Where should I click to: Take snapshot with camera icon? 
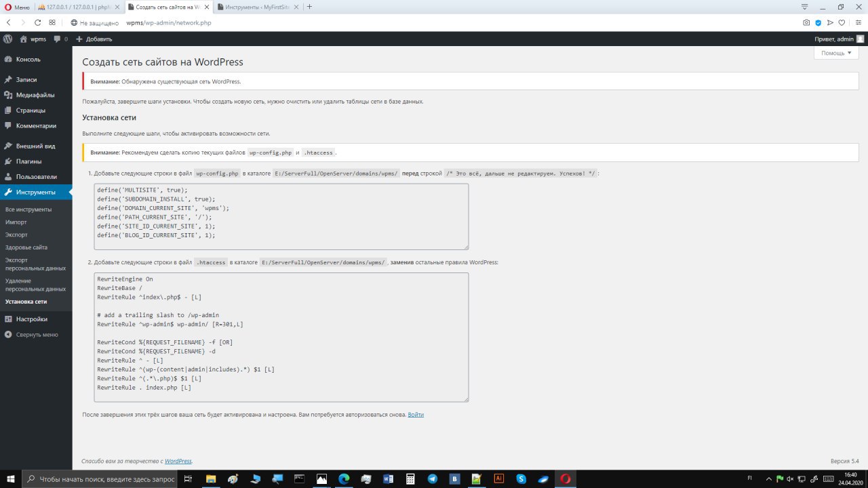pos(806,22)
